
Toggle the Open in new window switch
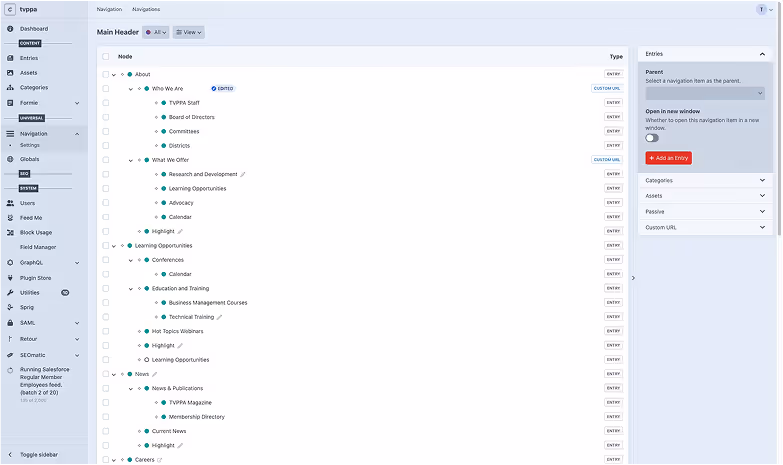coord(652,138)
